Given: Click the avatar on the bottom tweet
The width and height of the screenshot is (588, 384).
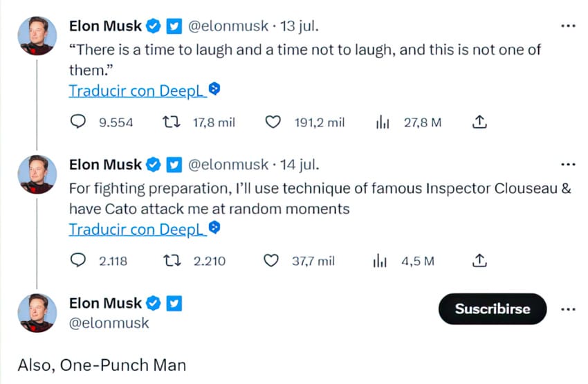Looking at the screenshot, I should [x=37, y=313].
